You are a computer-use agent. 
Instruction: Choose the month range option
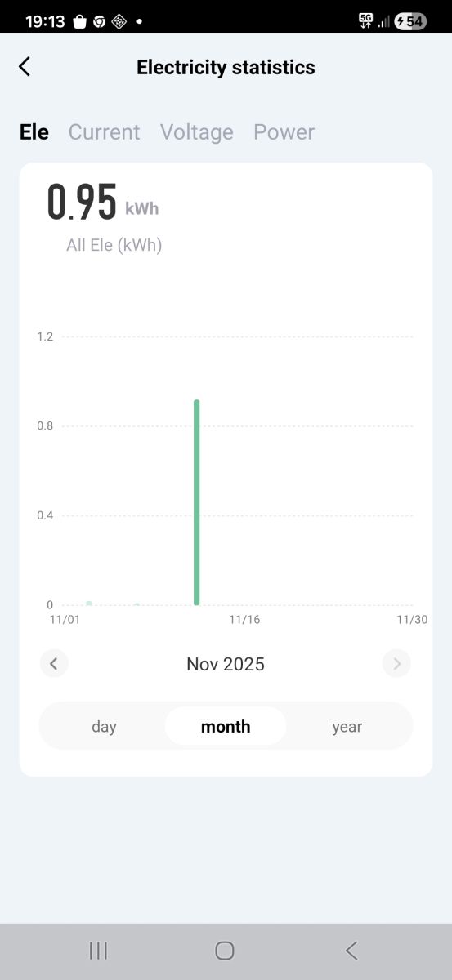226,727
